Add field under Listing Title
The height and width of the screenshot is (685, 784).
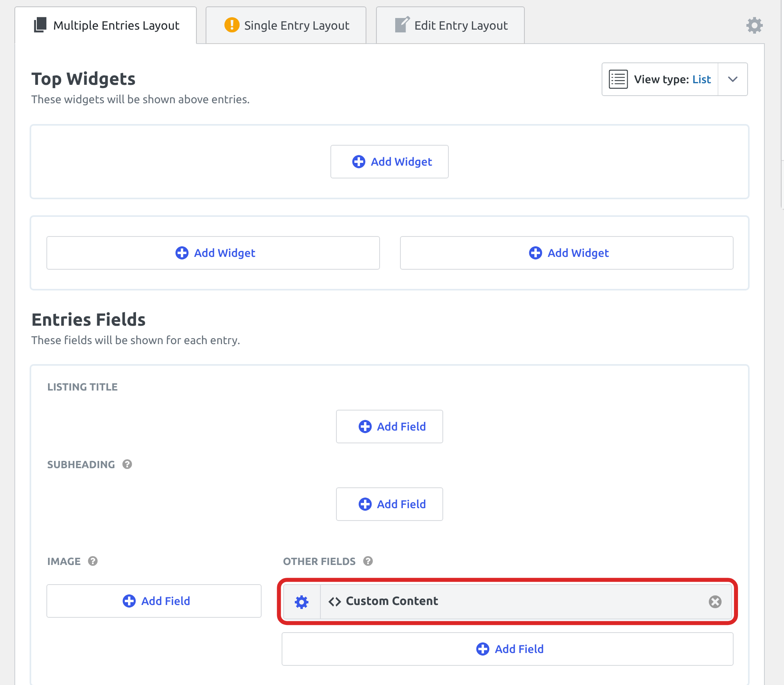coord(390,427)
